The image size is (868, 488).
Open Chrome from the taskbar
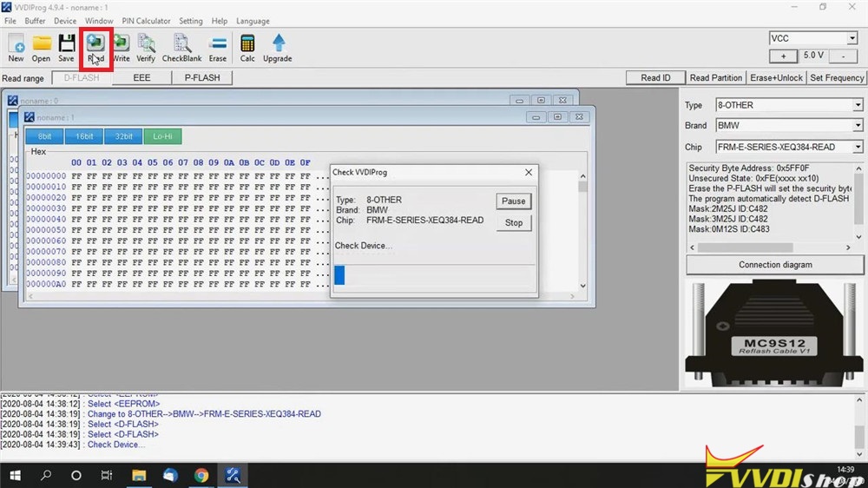click(201, 475)
